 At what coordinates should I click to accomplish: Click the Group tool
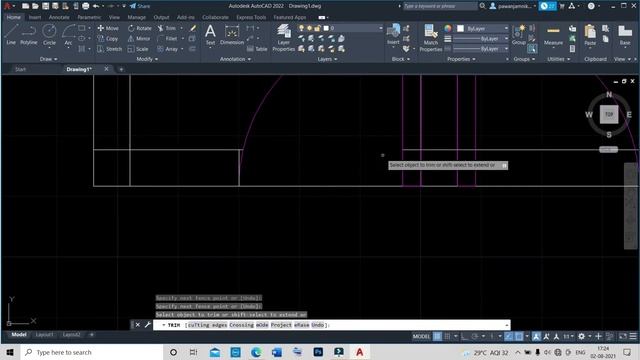[x=519, y=34]
